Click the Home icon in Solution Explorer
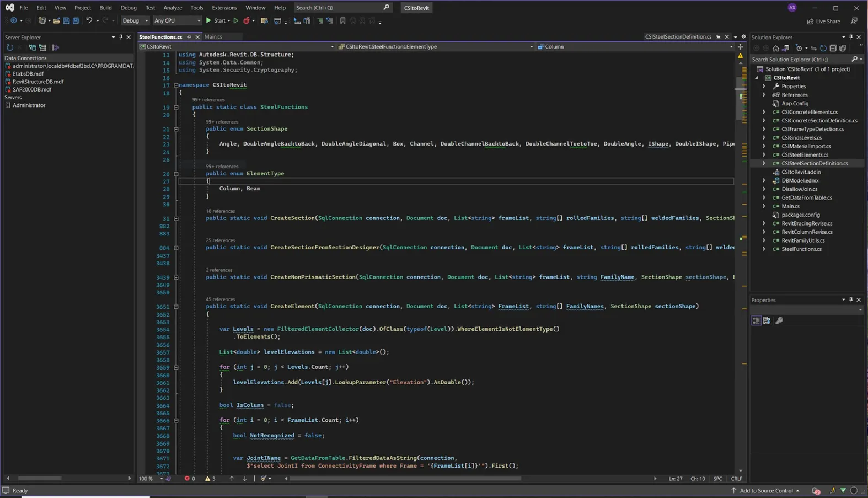The image size is (868, 498). tap(776, 49)
